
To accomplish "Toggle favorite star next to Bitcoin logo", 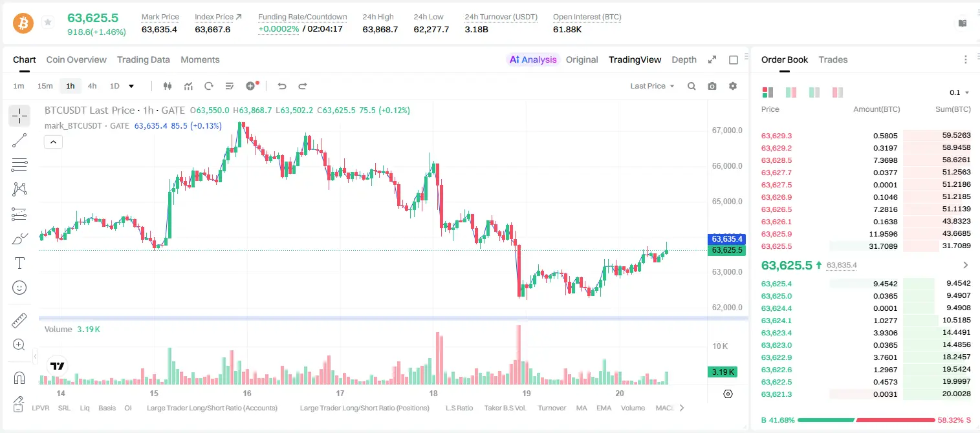I will coord(48,23).
